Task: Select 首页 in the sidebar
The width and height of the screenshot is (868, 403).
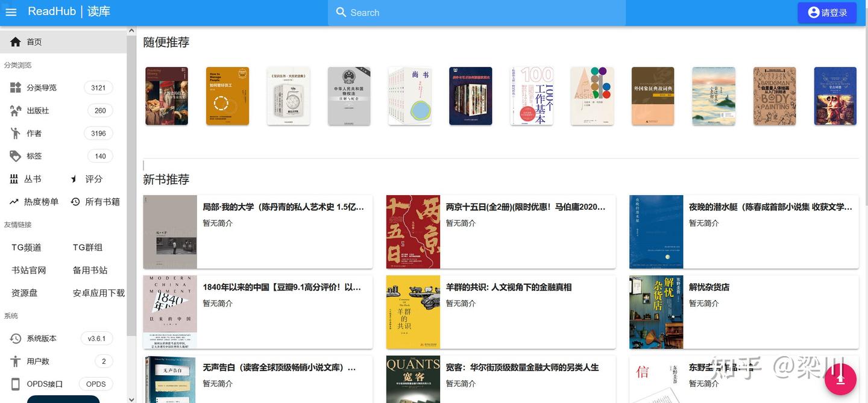Action: click(x=63, y=42)
